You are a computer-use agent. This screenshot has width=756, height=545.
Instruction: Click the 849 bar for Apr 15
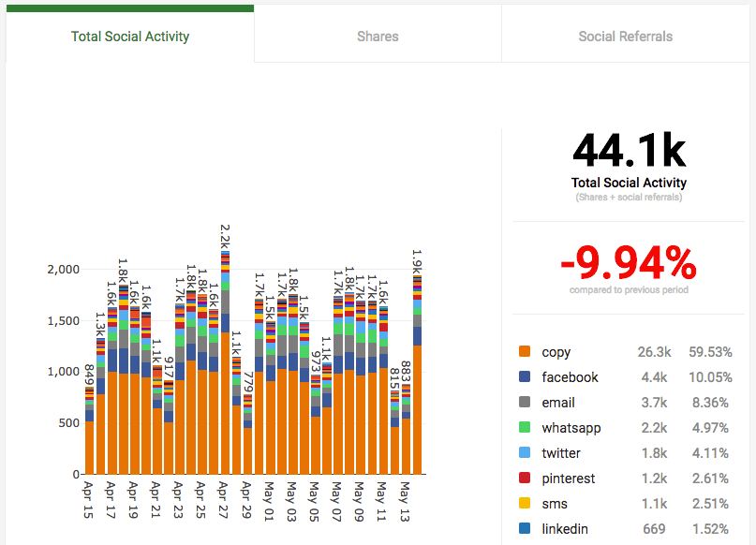click(x=89, y=431)
